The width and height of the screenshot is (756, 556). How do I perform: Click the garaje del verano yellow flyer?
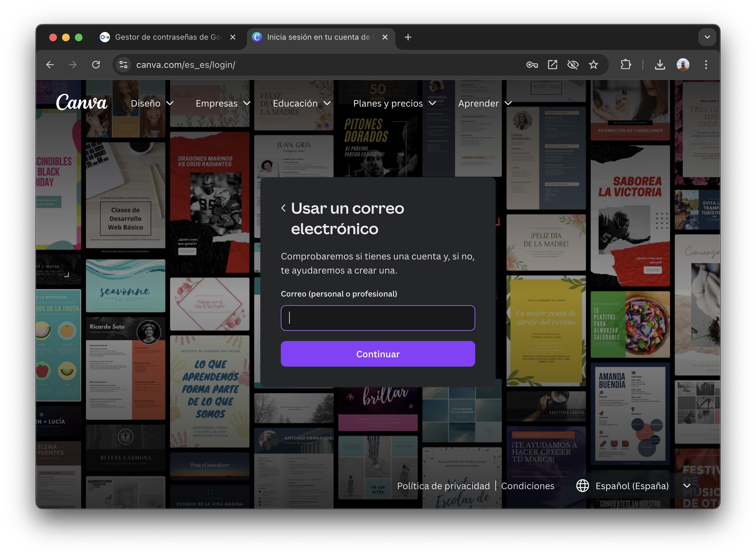click(x=546, y=330)
